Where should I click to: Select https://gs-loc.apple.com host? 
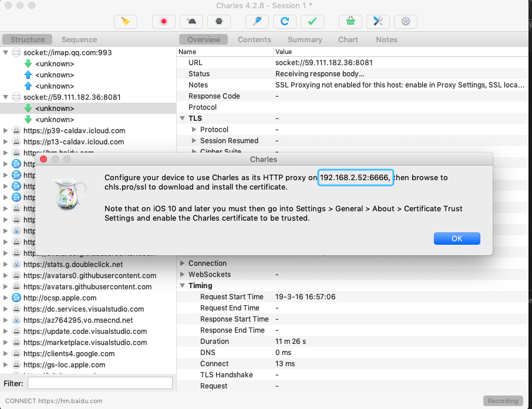click(64, 365)
